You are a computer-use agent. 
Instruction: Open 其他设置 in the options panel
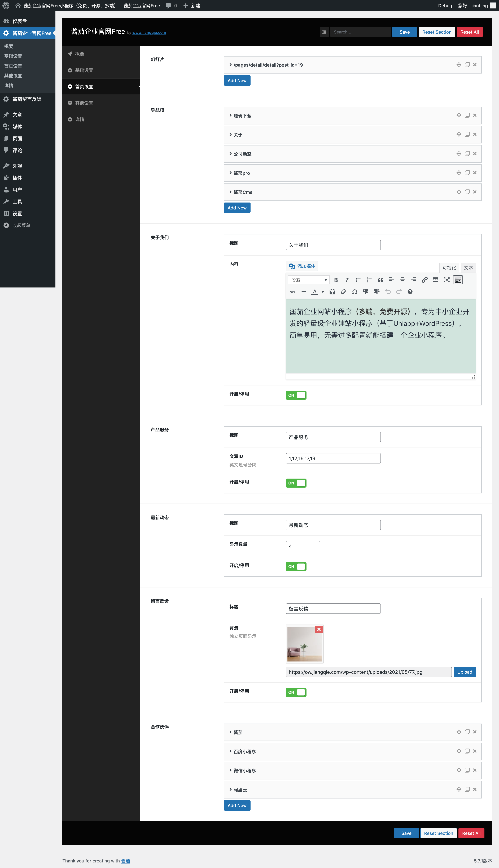point(84,103)
